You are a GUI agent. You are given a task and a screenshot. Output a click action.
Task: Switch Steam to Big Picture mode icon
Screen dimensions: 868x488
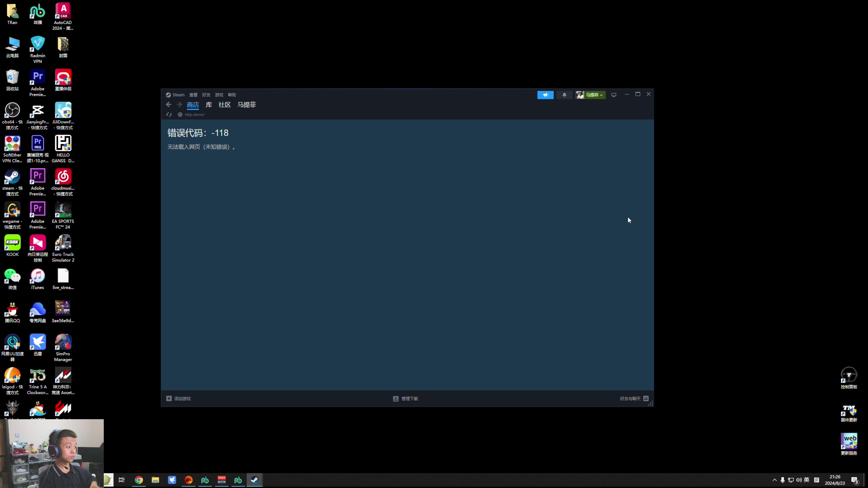tap(614, 95)
